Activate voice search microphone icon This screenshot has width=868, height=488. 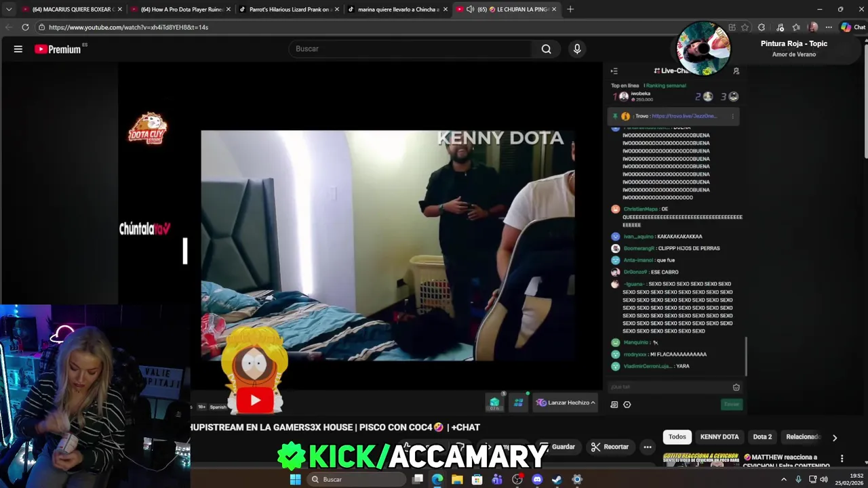pyautogui.click(x=577, y=49)
